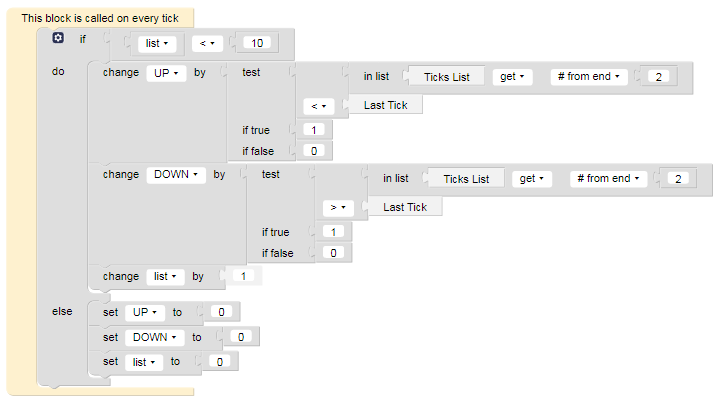Select the first Ticks List block
The width and height of the screenshot is (723, 404).
(447, 77)
